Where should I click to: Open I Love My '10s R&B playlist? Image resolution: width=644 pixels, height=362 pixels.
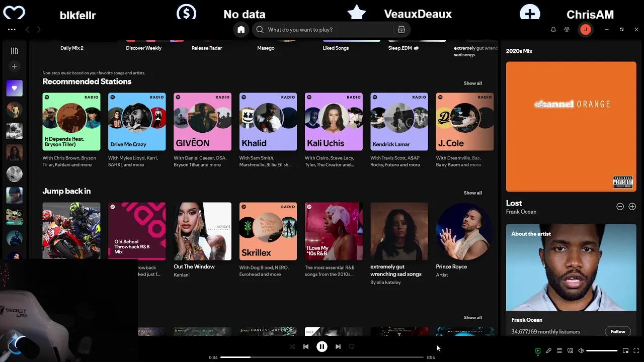(334, 231)
